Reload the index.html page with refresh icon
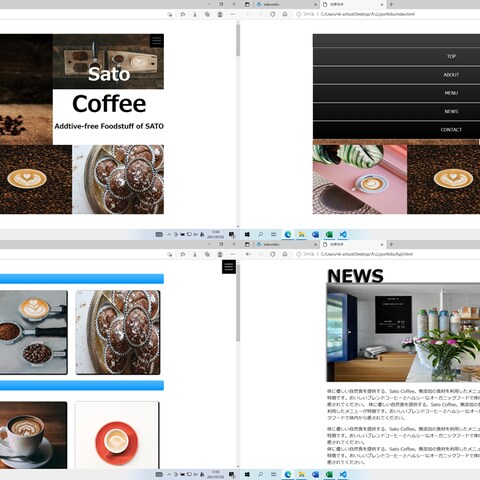 [273, 14]
